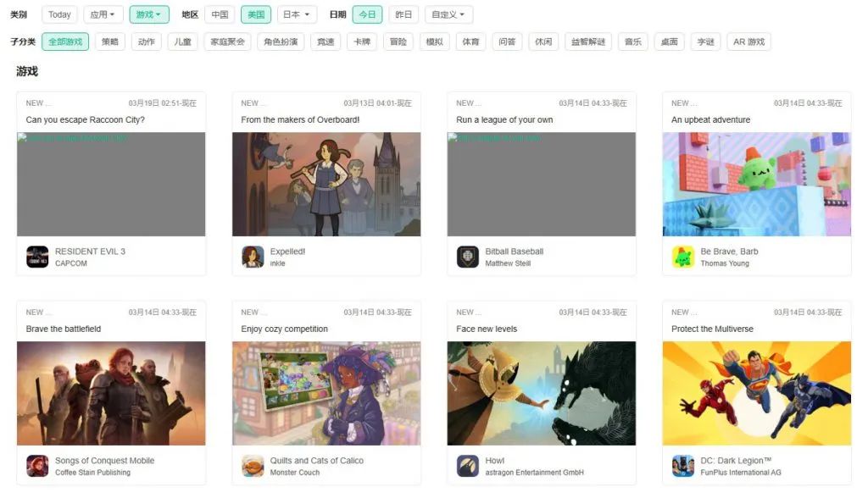Select the 全部游戏 subcategory
Screen dimensions: 868x498
[65, 41]
